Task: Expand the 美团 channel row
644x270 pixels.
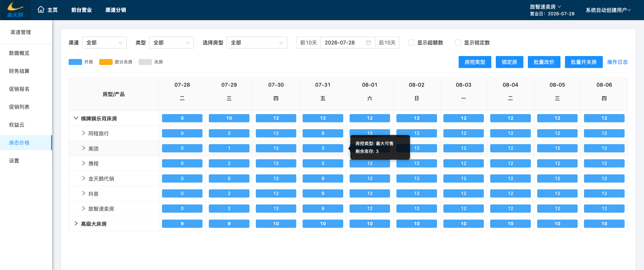Action: coord(84,148)
